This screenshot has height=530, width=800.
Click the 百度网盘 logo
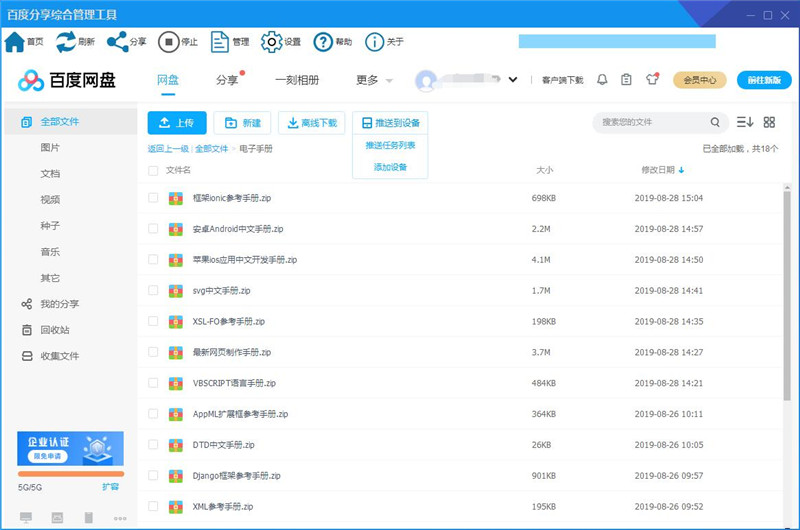pos(67,80)
